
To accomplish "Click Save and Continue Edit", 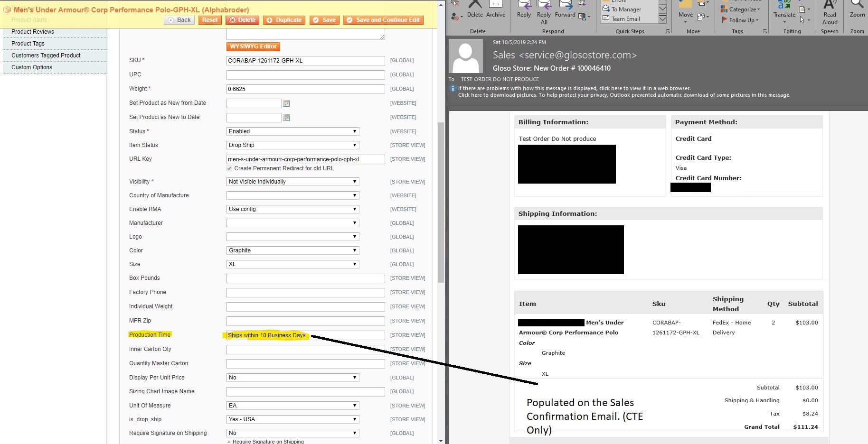I will coord(383,20).
